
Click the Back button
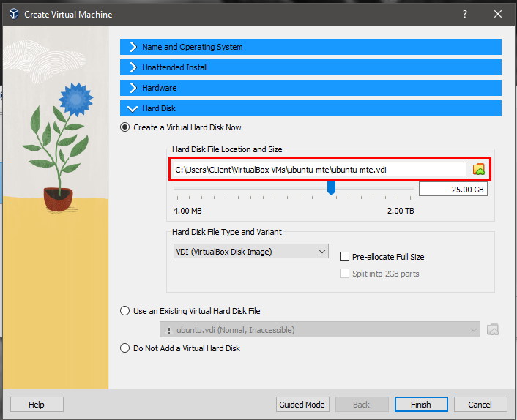(362, 404)
